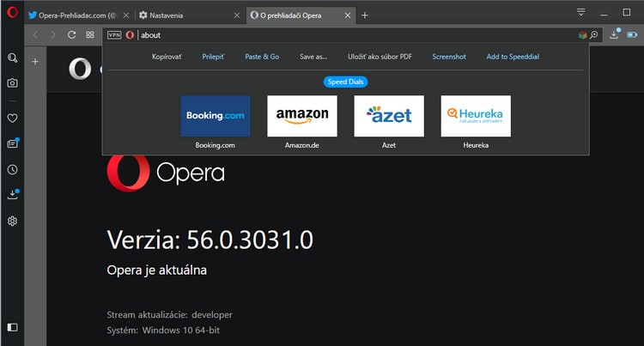The height and width of the screenshot is (346, 644).
Task: Click Add to Speeddial
Action: [513, 57]
